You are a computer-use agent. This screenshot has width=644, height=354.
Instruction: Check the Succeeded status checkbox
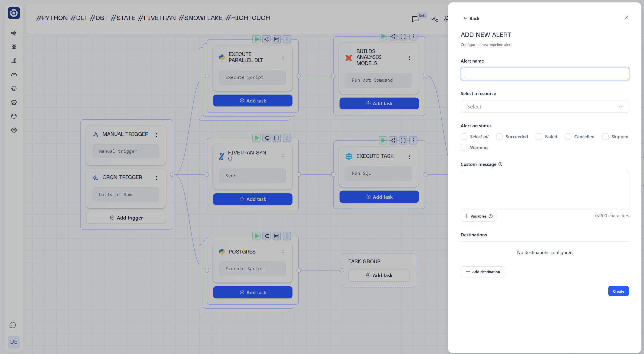[499, 137]
